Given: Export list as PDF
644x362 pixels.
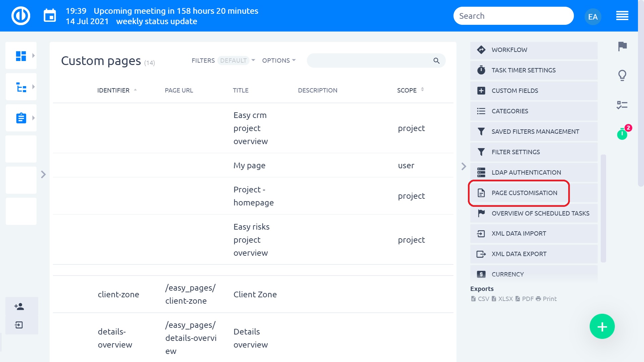Looking at the screenshot, I should click(x=524, y=299).
